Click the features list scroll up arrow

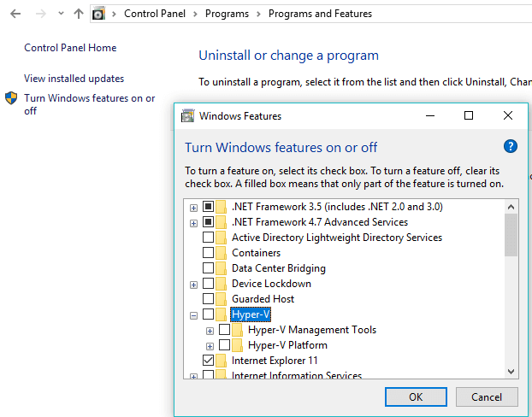pos(511,207)
